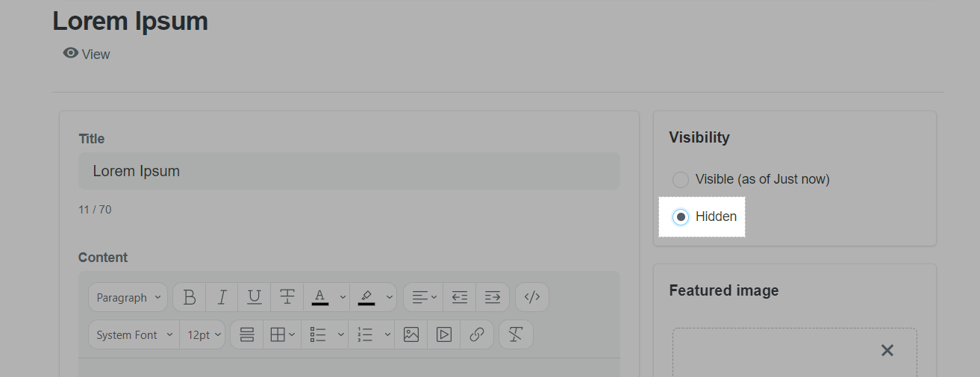Increase indent of the paragraph
The width and height of the screenshot is (980, 377).
pyautogui.click(x=493, y=297)
